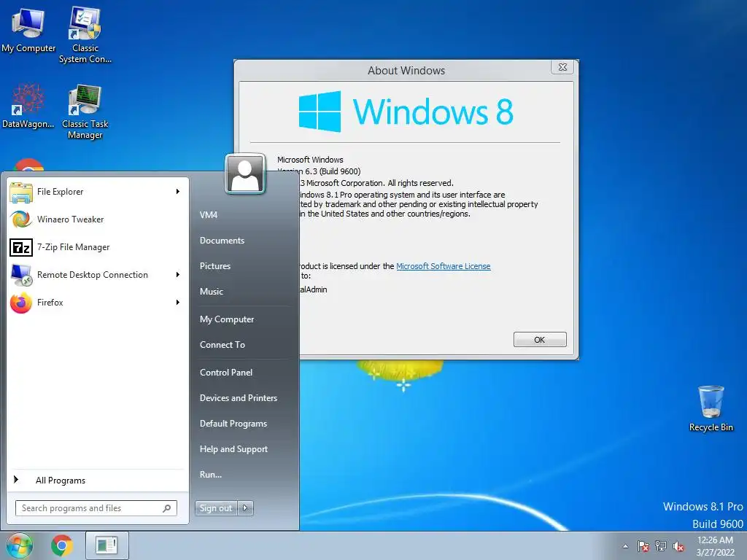
Task: Click the user account picture in Start menu
Action: 245,174
